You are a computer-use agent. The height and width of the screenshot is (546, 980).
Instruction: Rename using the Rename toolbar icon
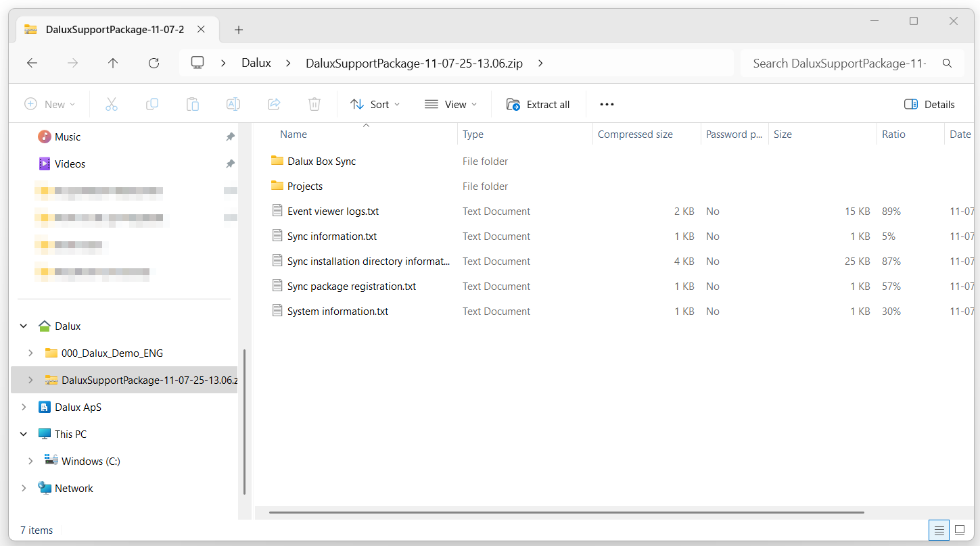(233, 103)
